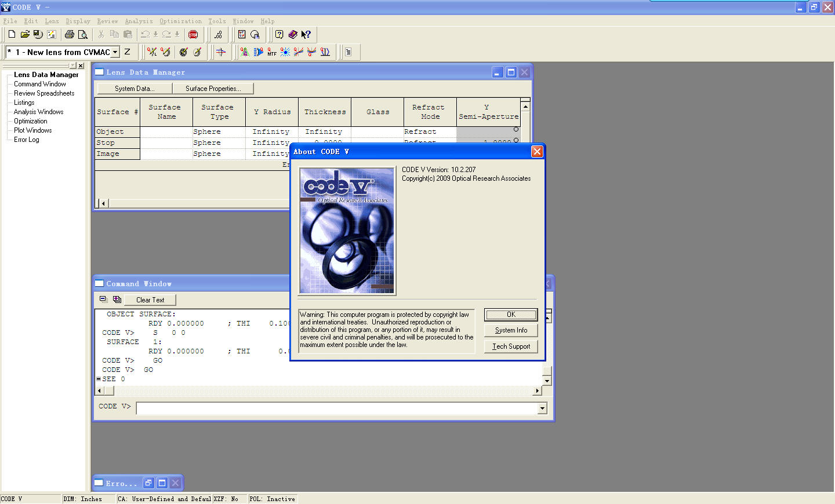Click the Stop surface row header
The width and height of the screenshot is (835, 504).
tap(117, 143)
